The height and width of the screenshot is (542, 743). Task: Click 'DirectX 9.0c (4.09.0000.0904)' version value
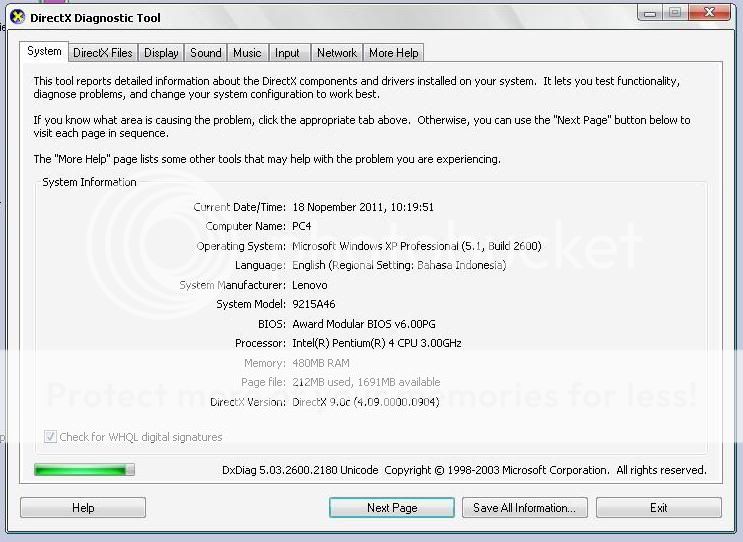[366, 402]
